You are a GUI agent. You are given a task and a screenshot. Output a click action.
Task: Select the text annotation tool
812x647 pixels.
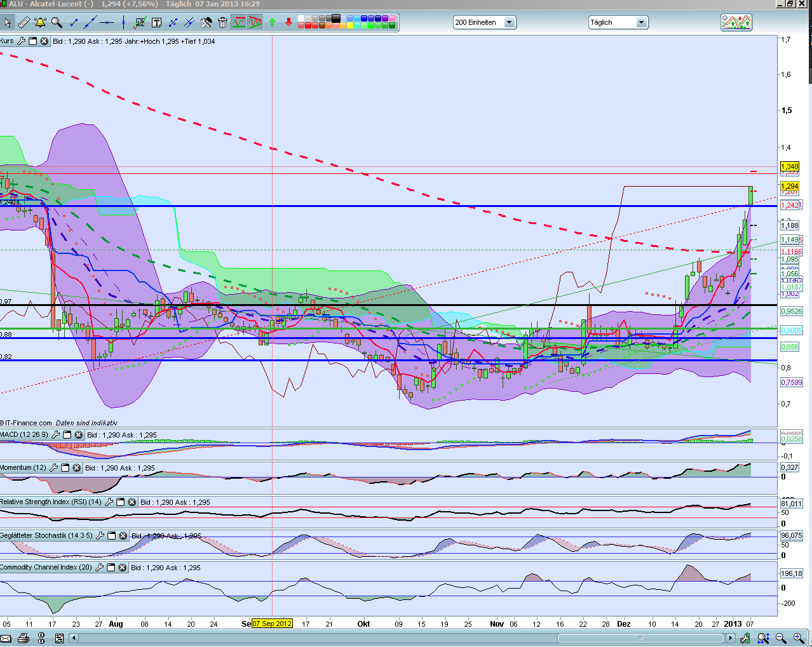pyautogui.click(x=156, y=23)
